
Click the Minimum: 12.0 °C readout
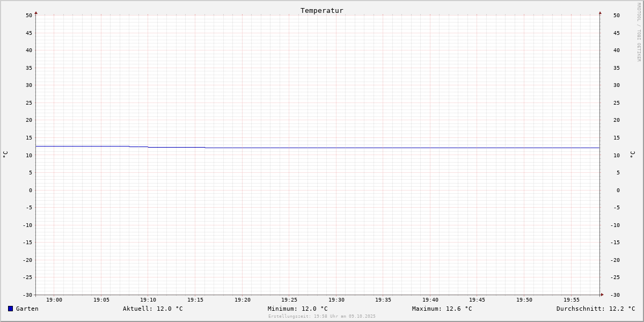(x=298, y=309)
